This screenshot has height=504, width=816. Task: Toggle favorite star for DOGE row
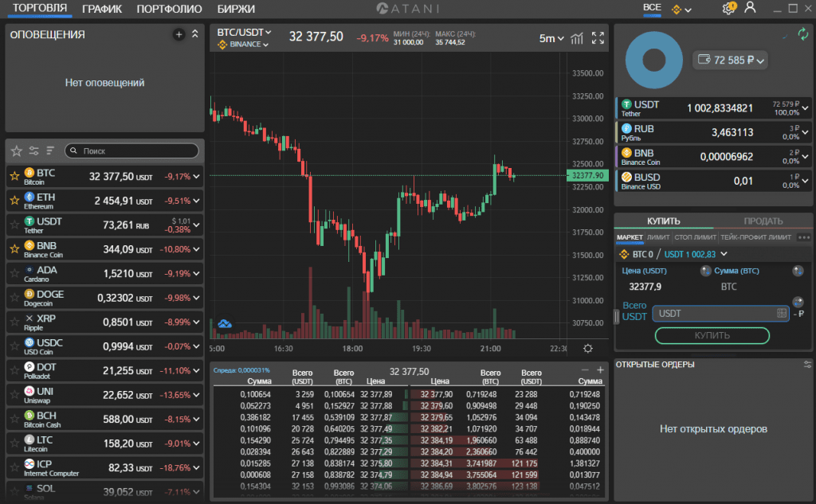pyautogui.click(x=14, y=298)
